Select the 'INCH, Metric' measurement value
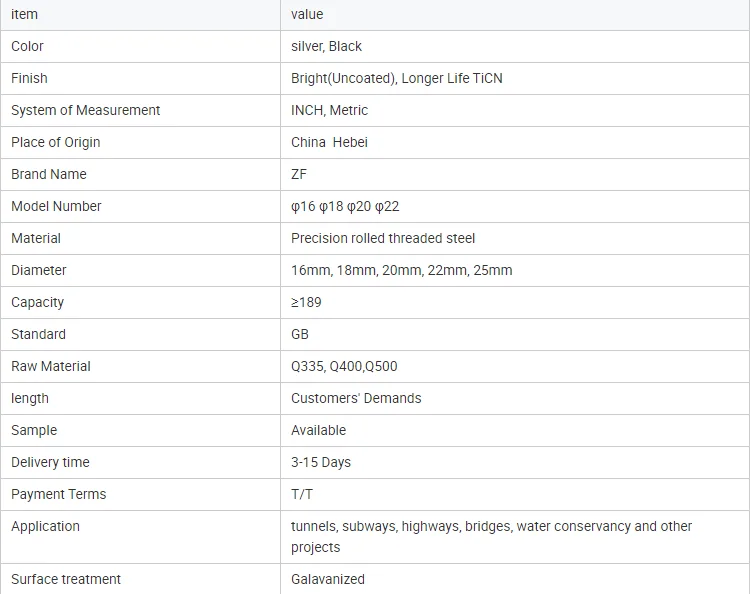Viewport: 750px width, 594px height. pyautogui.click(x=329, y=110)
